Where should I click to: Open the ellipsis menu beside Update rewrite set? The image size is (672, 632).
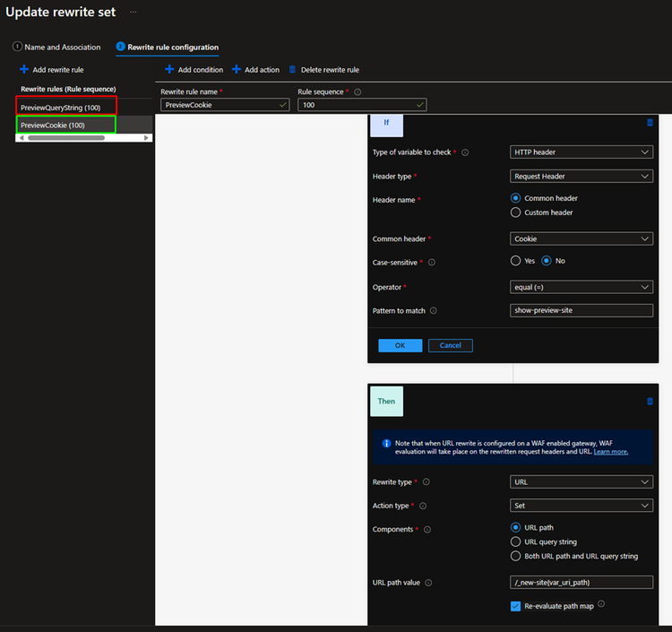pyautogui.click(x=134, y=12)
